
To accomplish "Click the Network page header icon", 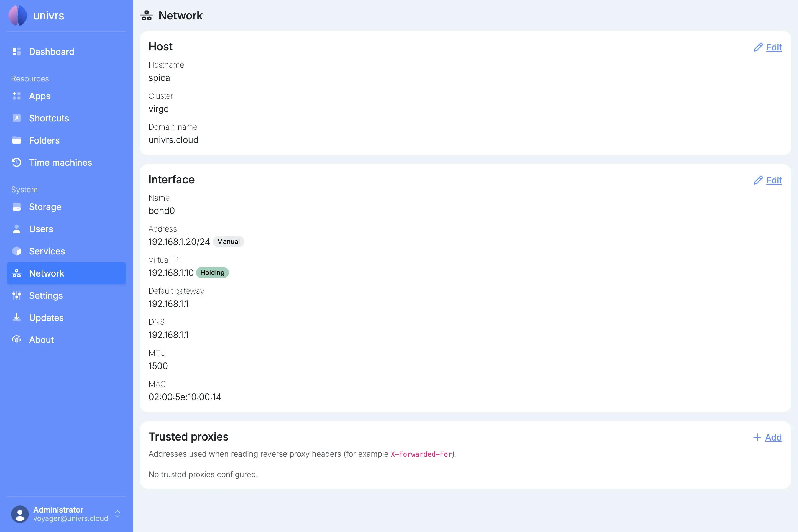I will [x=147, y=15].
